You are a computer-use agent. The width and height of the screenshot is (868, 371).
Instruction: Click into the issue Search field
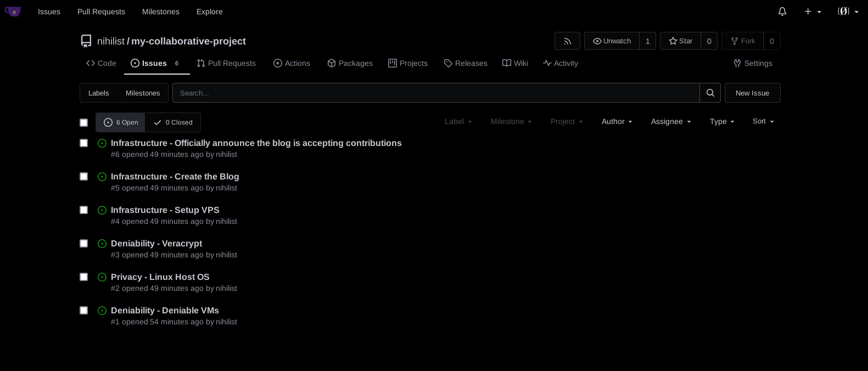click(435, 93)
